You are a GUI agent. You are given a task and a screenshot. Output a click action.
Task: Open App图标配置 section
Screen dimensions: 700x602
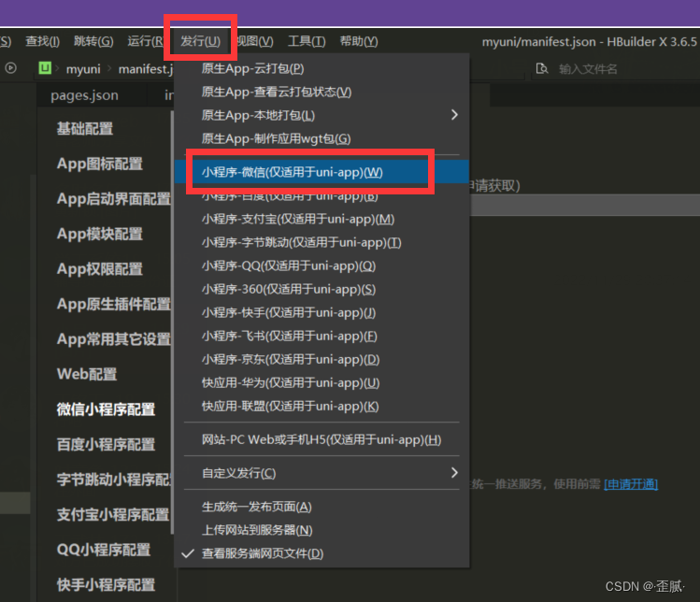(x=100, y=164)
